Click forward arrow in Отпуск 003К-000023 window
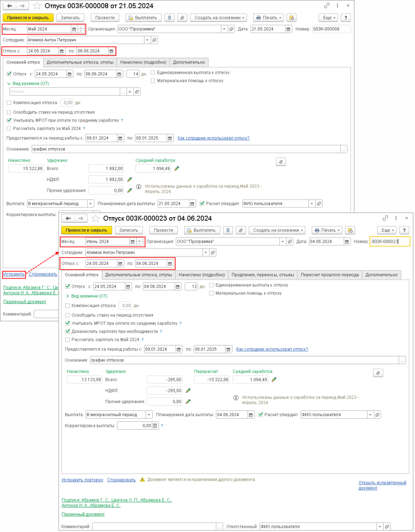This screenshot has width=415, height=532. (81, 219)
